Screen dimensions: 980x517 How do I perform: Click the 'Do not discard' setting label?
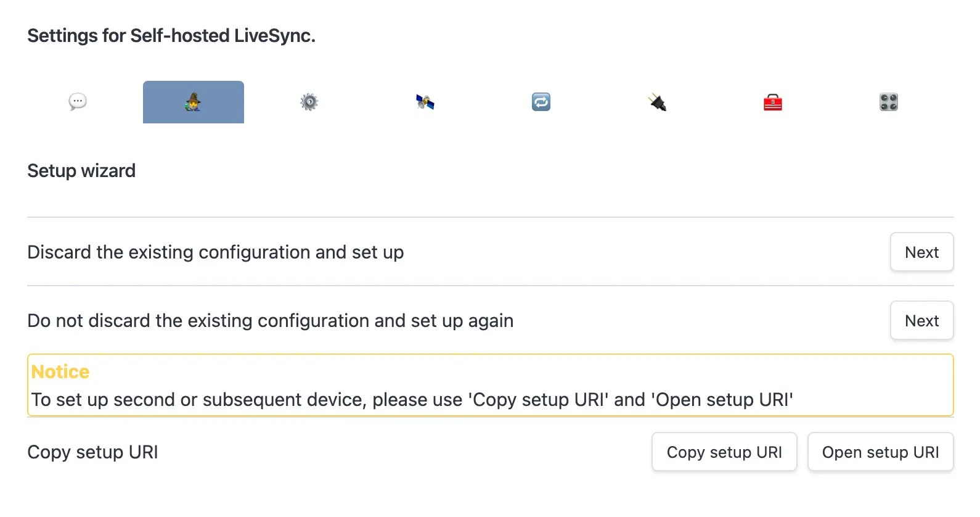click(x=270, y=321)
